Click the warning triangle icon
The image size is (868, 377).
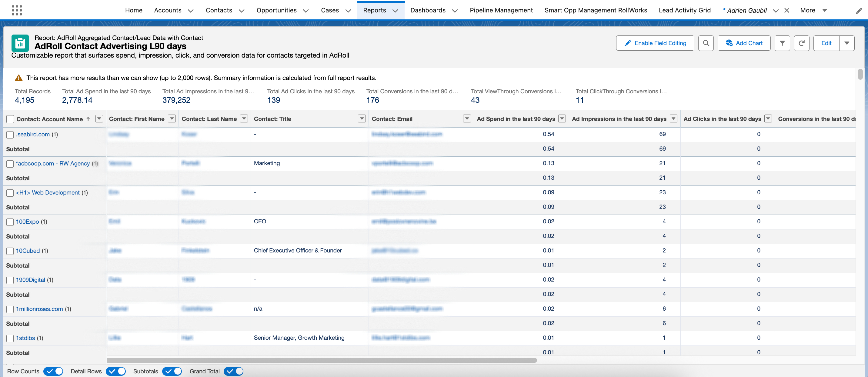(x=18, y=78)
